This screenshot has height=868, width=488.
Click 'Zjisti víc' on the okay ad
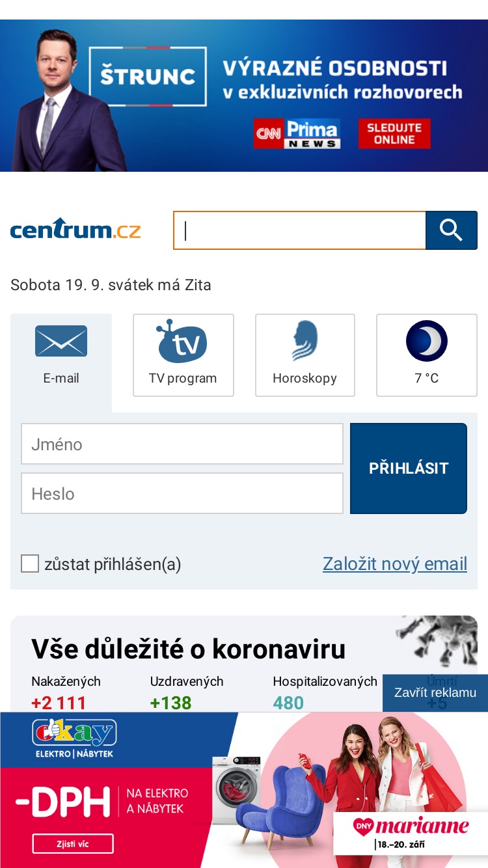(73, 844)
